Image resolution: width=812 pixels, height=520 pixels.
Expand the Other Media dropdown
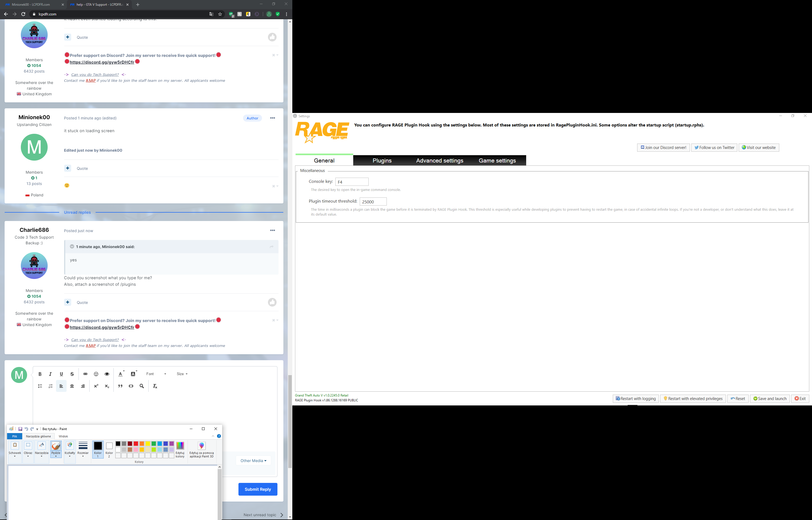(253, 461)
